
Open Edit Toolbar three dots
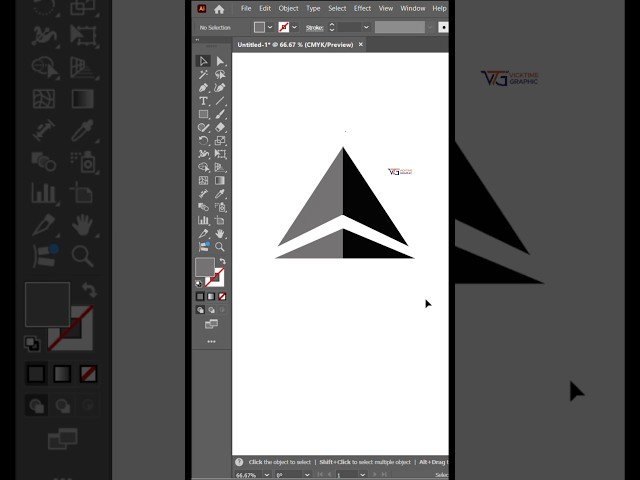pyautogui.click(x=211, y=341)
